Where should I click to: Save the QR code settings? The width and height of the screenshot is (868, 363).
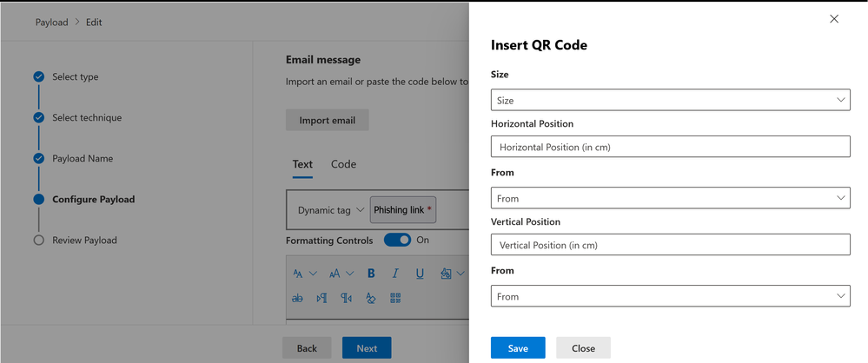[518, 348]
